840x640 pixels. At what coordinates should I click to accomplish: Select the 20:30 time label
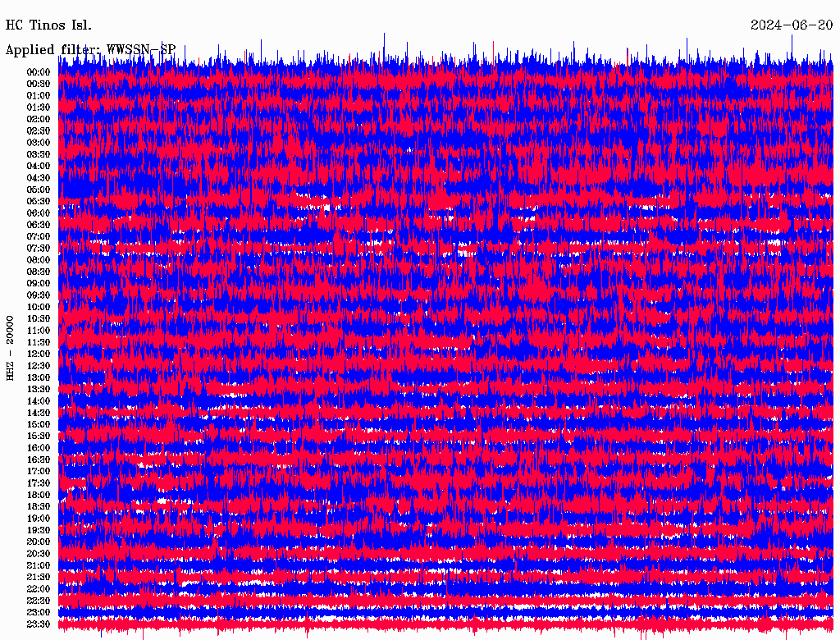coord(39,554)
